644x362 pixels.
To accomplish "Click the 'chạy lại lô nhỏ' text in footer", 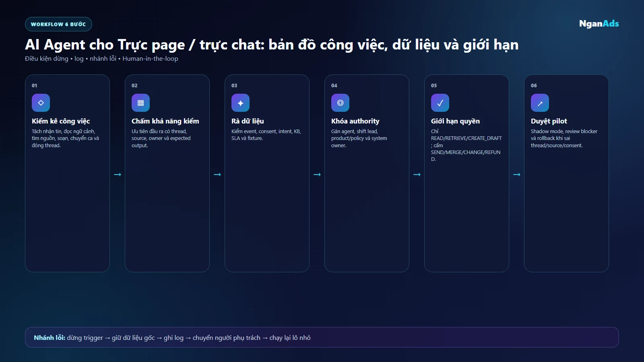I will tap(290, 338).
